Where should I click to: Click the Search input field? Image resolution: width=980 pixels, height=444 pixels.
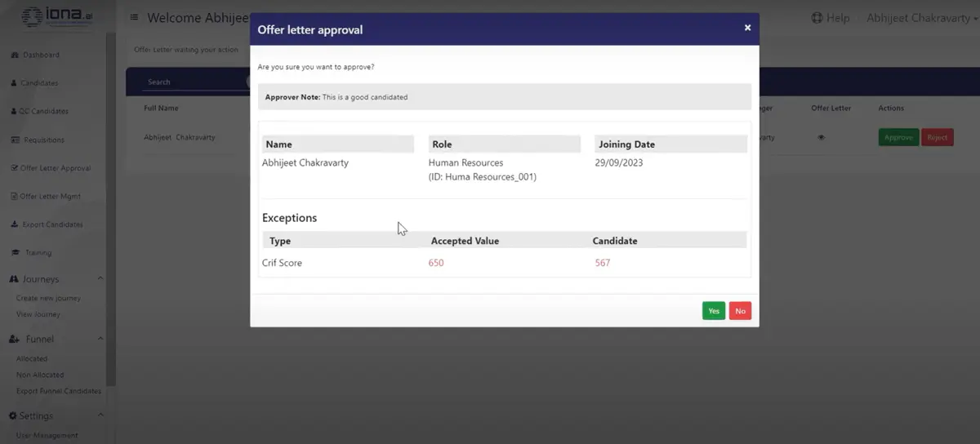tap(192, 82)
